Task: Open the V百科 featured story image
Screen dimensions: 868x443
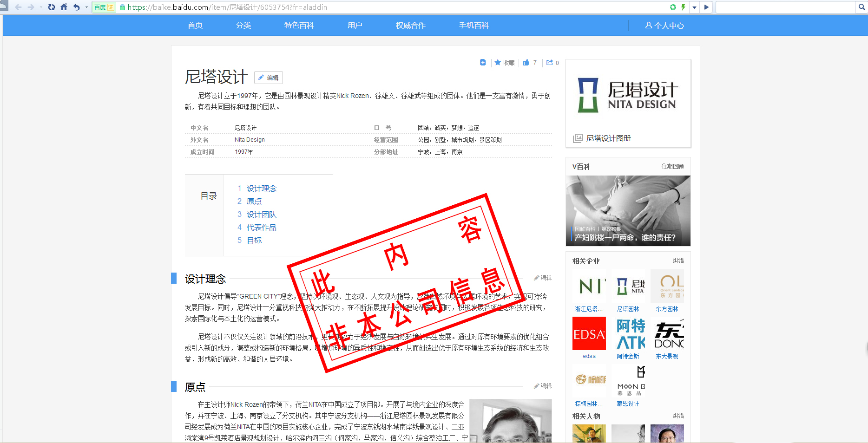Action: 628,210
